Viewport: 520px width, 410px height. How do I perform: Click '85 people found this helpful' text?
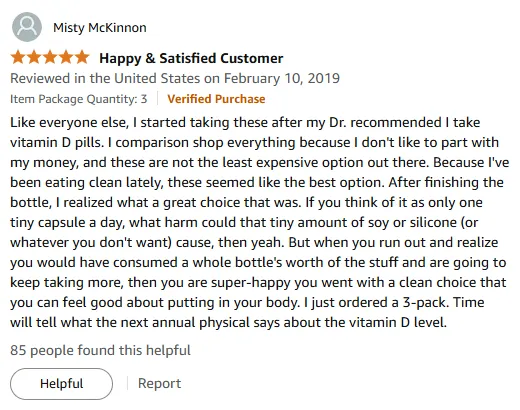tap(100, 350)
